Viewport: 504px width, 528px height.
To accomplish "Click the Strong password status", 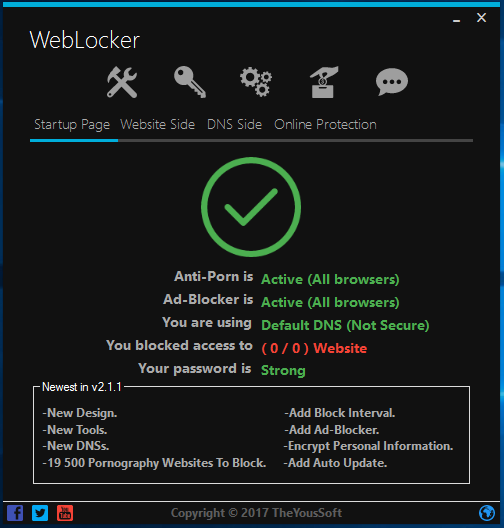I will point(283,370).
